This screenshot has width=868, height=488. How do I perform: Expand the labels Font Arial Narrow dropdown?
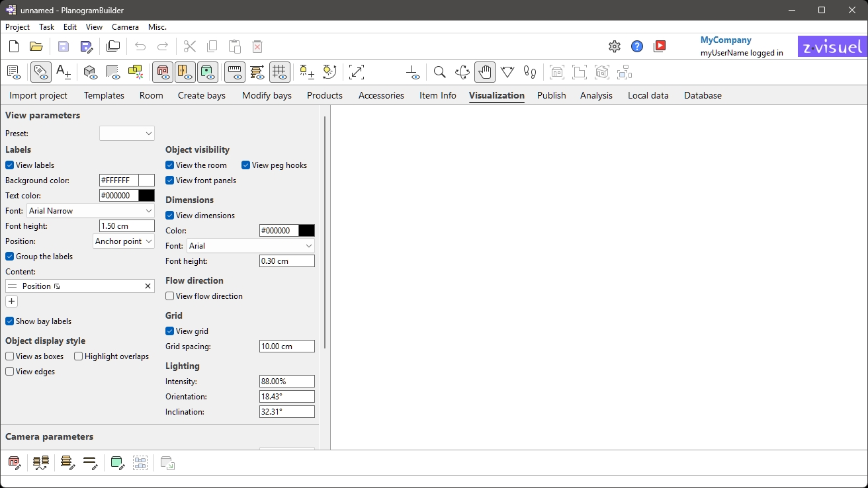(91, 211)
